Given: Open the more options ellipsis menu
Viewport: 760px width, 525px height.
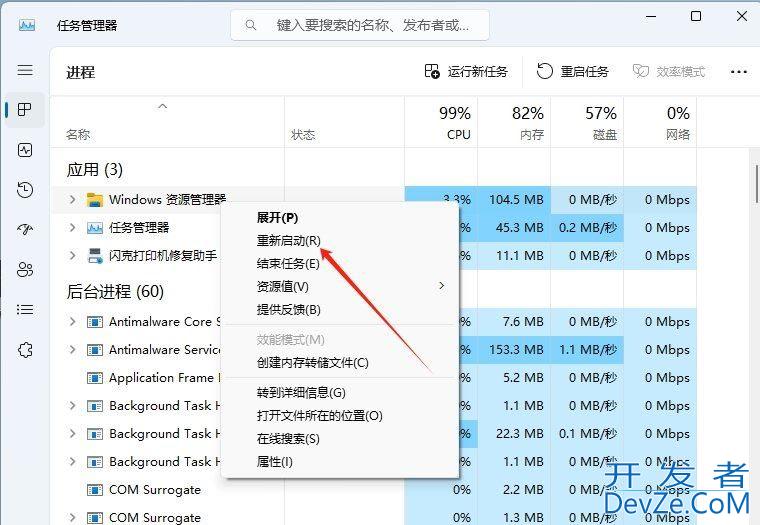Looking at the screenshot, I should pos(738,72).
